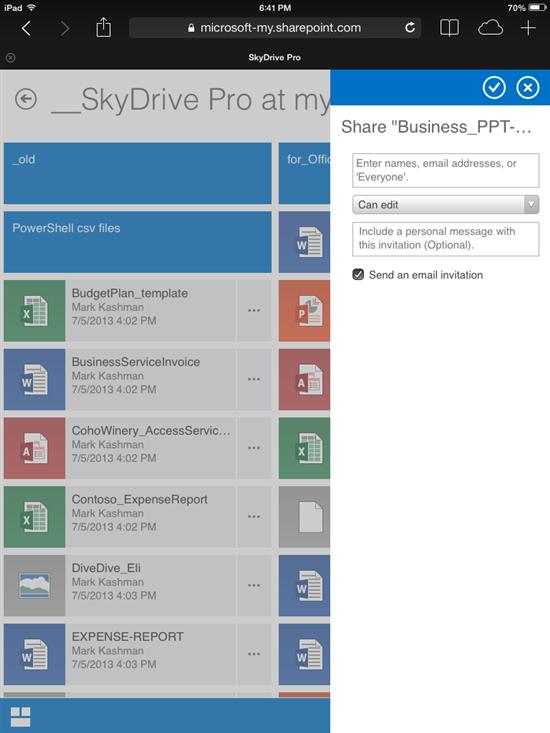Open the _old folder tile
This screenshot has height=733, width=550.
[137, 173]
